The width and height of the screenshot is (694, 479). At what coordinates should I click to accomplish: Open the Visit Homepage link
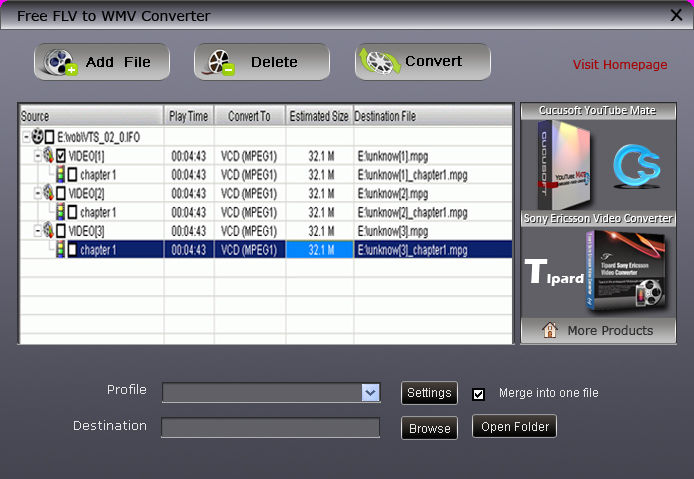pyautogui.click(x=619, y=65)
